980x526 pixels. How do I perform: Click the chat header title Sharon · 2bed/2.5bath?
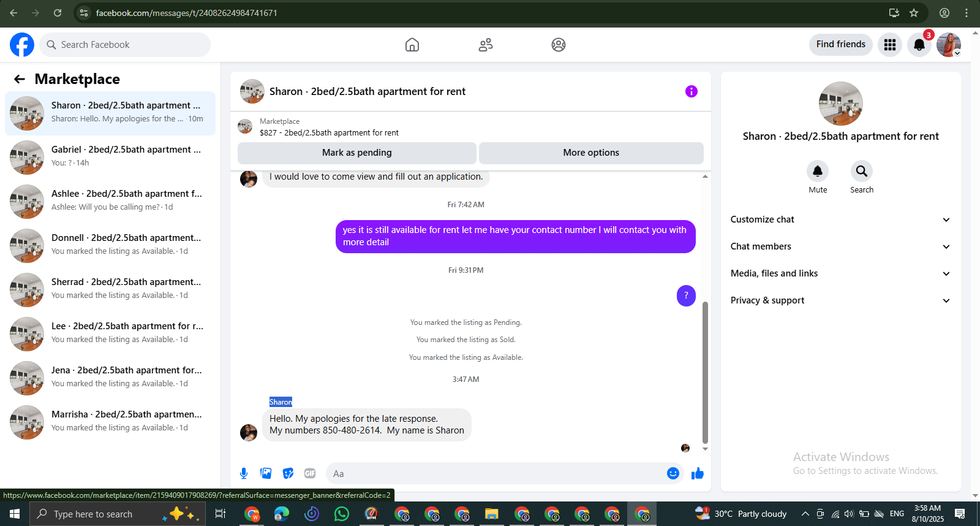click(x=367, y=91)
